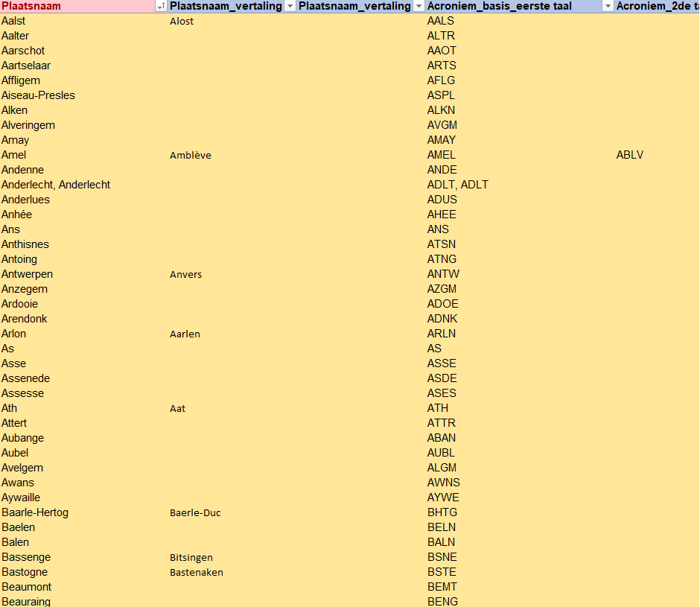
Task: Click the Bitsingen translation cell
Action: 191,557
